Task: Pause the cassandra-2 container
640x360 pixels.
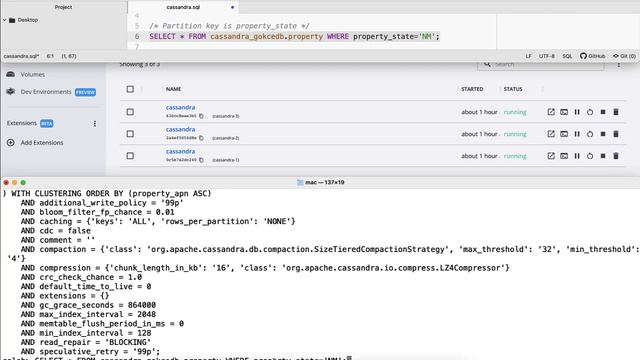Action: tap(577, 134)
